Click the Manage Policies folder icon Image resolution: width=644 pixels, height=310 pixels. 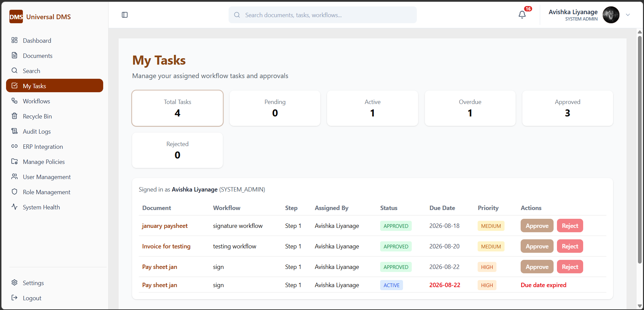pos(14,161)
